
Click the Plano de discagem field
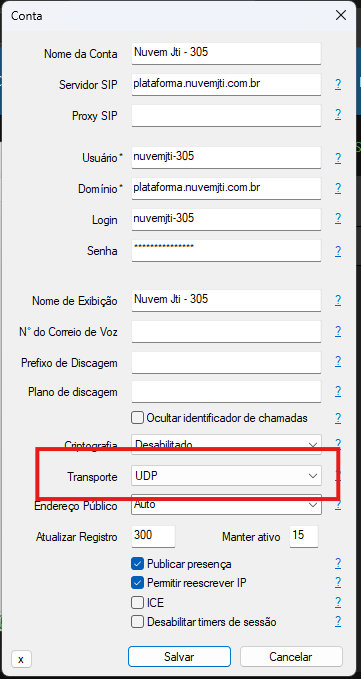point(226,391)
